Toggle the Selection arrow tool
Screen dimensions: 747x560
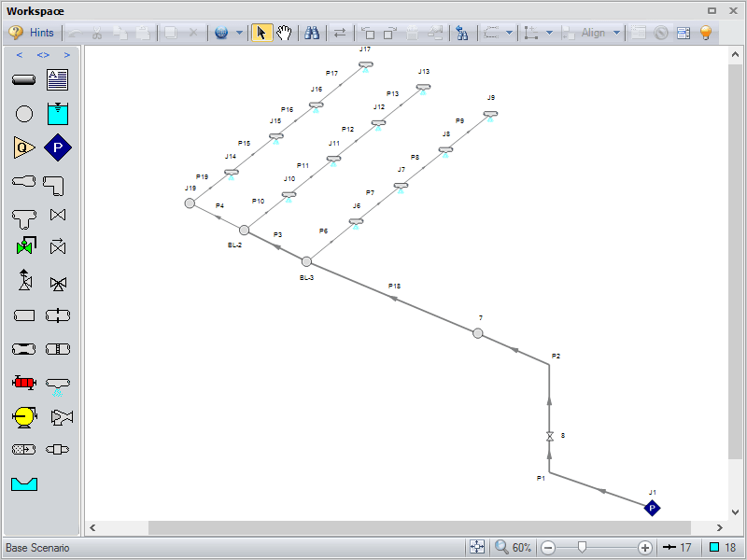(261, 33)
